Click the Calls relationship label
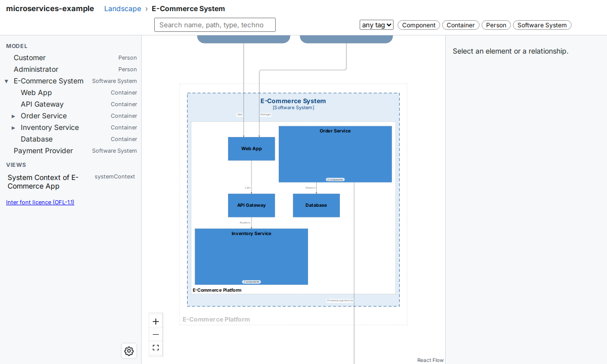The height and width of the screenshot is (364, 607). click(x=248, y=188)
